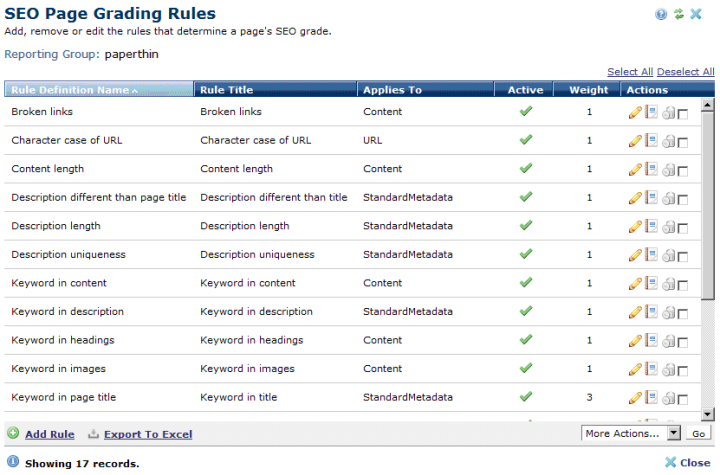Sort table by the Applies To column
This screenshot has width=720, height=475.
click(392, 90)
